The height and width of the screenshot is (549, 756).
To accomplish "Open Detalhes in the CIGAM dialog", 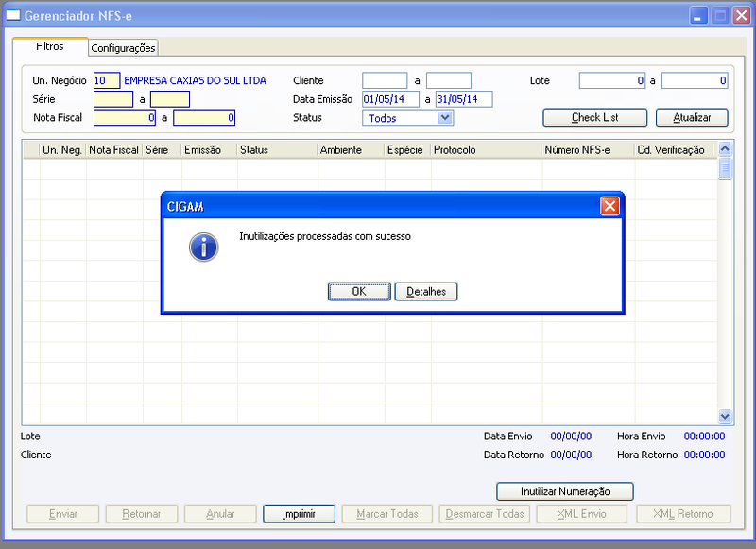I will pos(426,292).
